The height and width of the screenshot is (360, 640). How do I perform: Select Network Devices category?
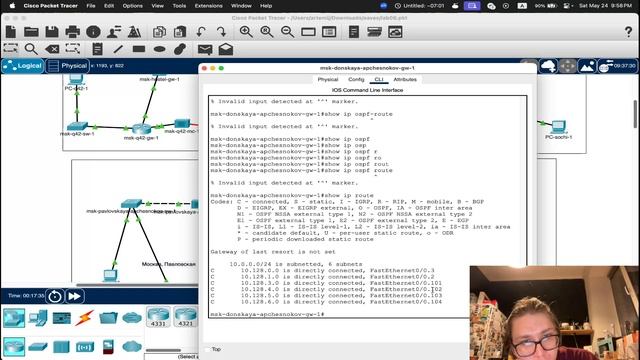coord(14,318)
